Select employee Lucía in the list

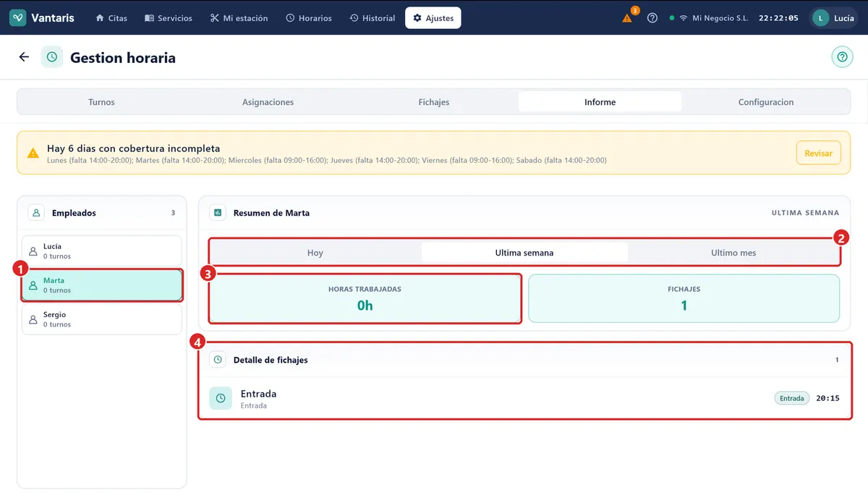(x=102, y=251)
